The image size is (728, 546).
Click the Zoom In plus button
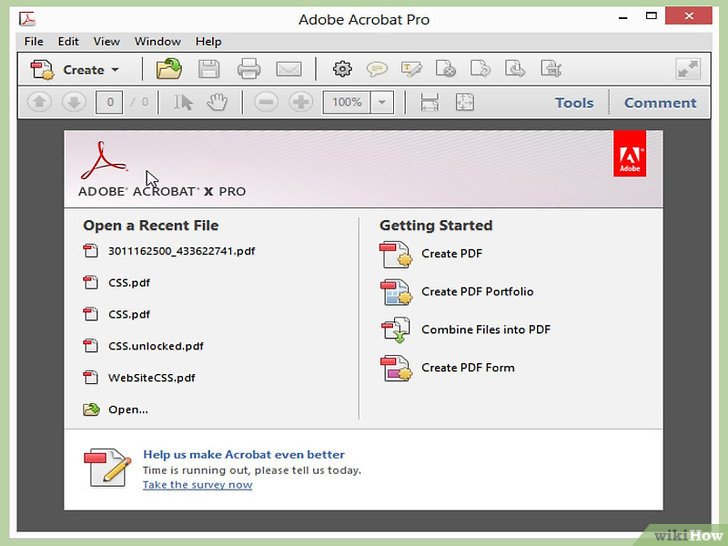coord(301,102)
